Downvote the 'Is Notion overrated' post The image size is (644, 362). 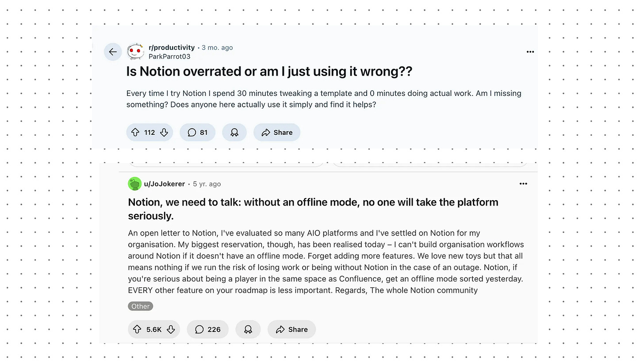coord(164,133)
